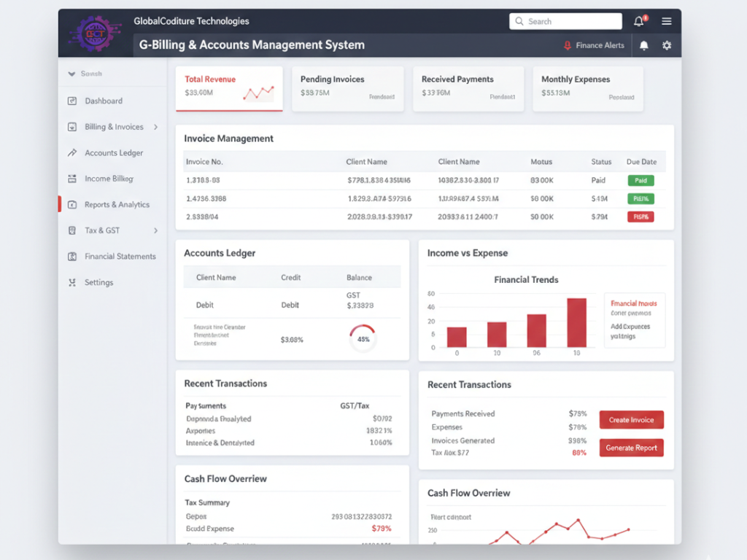Select the Total Revenue summary card
The width and height of the screenshot is (747, 560).
[229, 88]
